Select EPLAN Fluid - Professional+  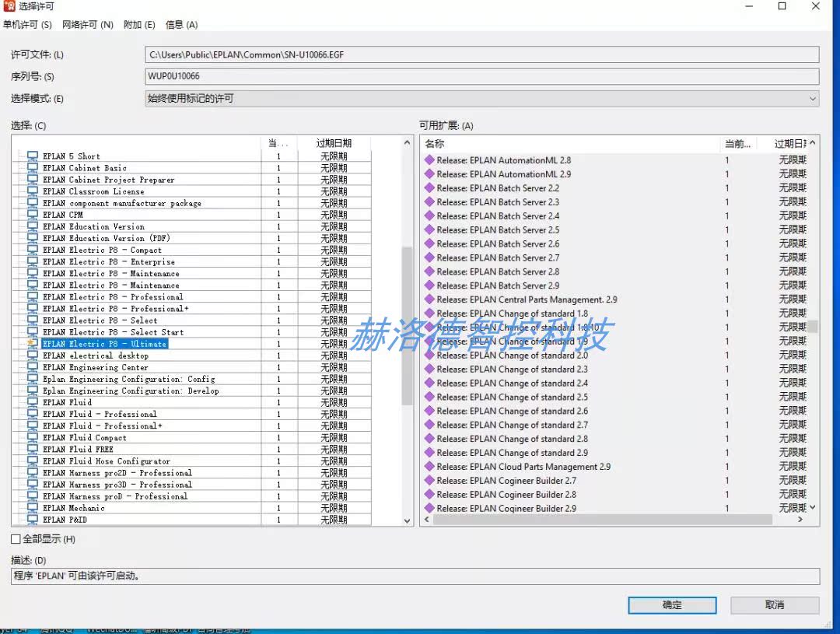coord(102,426)
